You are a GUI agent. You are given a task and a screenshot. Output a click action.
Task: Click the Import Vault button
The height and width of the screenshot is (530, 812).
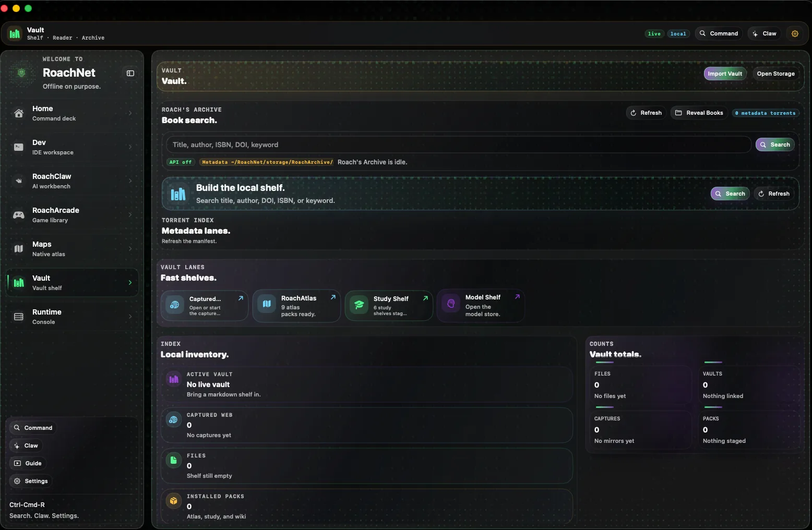(x=725, y=74)
